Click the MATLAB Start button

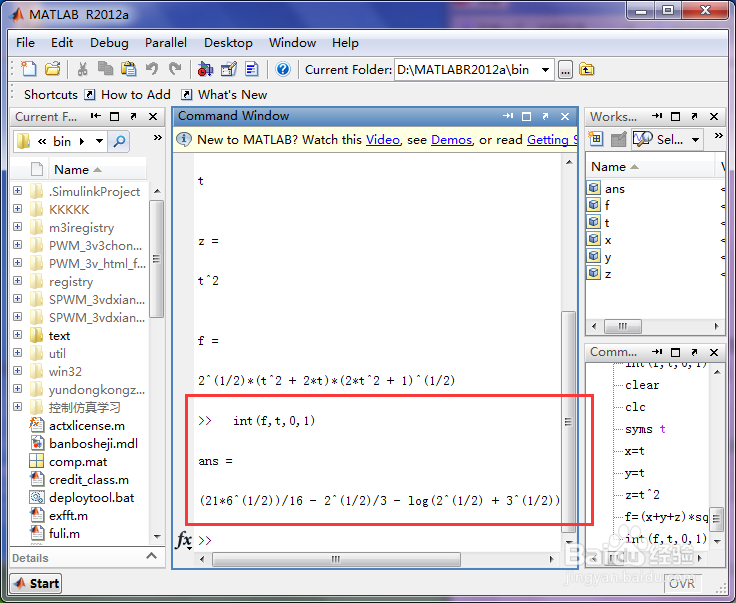tap(36, 583)
